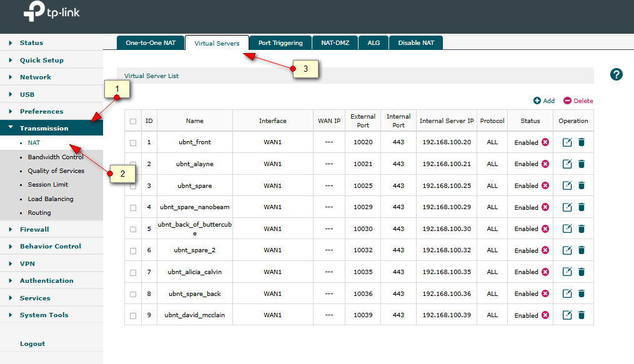Viewport: 634px width, 364px height.
Task: Click the tp-link logo
Action: (51, 12)
